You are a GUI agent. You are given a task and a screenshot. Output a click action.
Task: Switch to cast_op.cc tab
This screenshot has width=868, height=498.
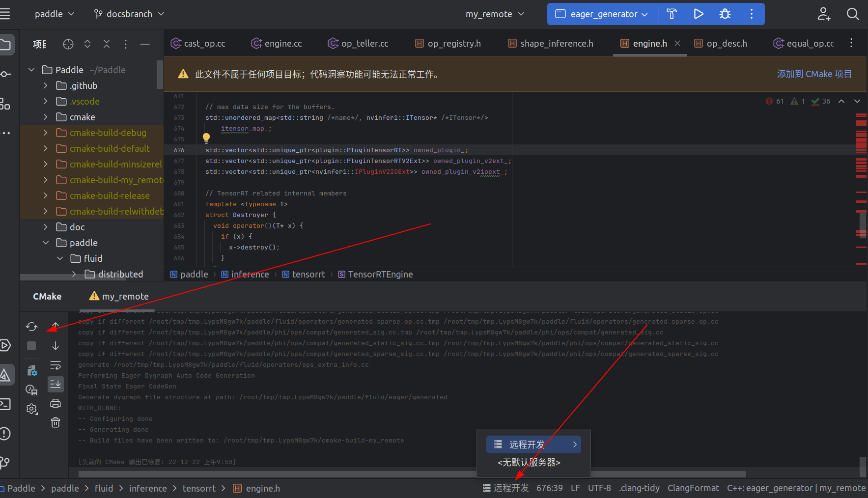198,44
